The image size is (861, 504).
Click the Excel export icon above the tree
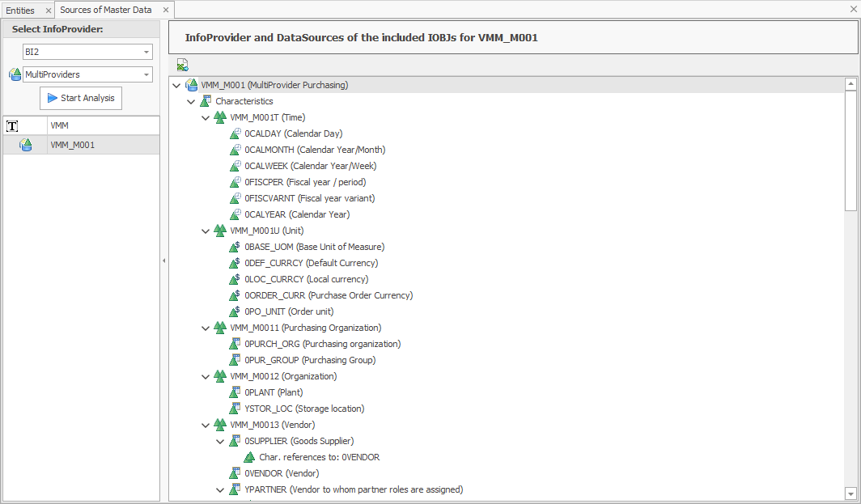(182, 64)
